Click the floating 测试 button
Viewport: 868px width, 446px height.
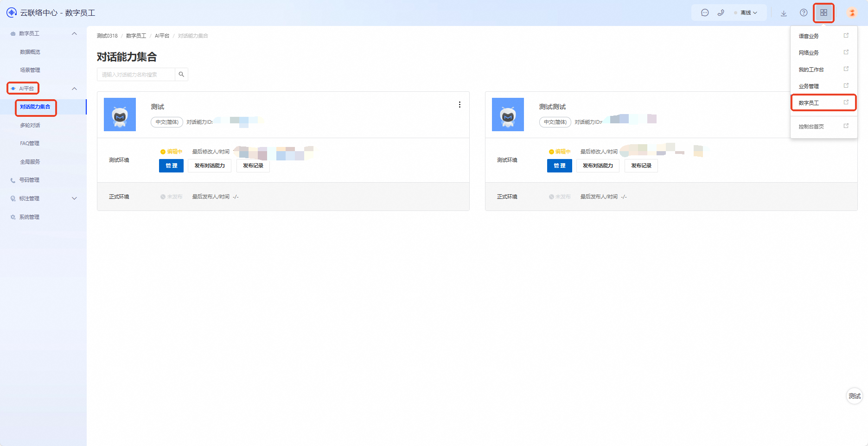854,396
